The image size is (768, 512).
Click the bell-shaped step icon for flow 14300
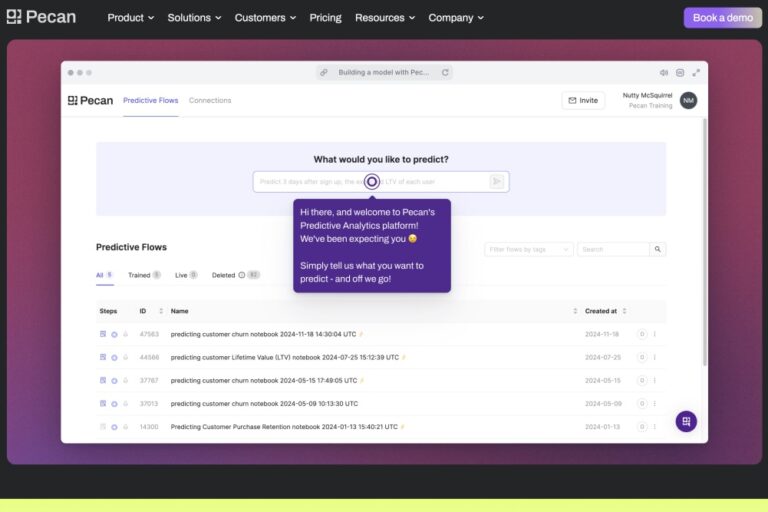pyautogui.click(x=125, y=427)
